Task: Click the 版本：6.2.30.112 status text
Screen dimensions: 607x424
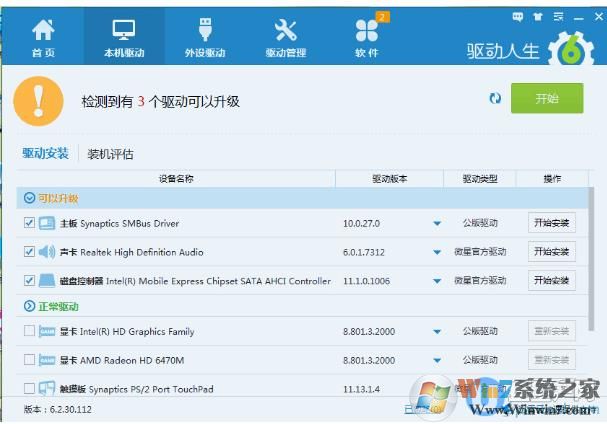Action: pos(58,409)
